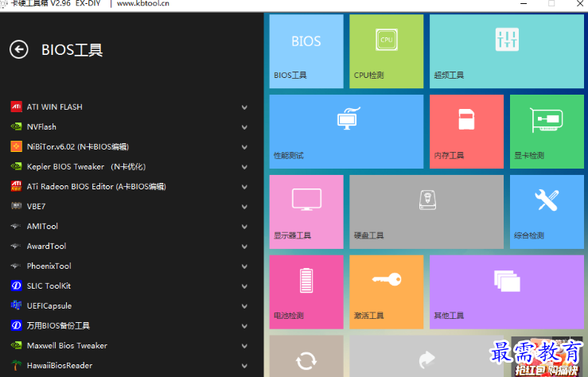Select the AMITool text entry
Screen dimensions: 588x377
click(42, 226)
